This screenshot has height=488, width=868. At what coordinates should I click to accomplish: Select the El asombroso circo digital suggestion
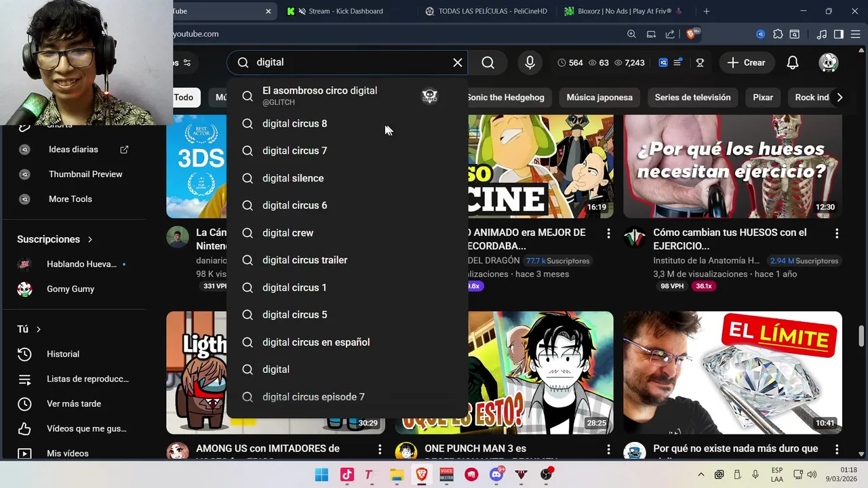tap(347, 96)
